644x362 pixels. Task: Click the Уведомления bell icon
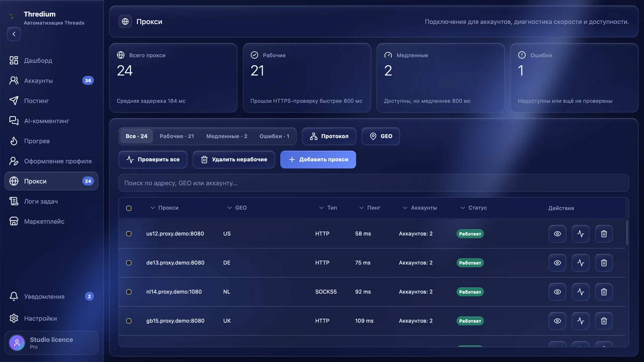pos(14,297)
